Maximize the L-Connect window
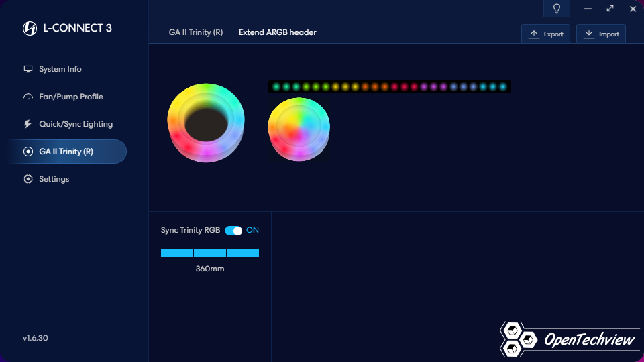The height and width of the screenshot is (362, 644). [x=610, y=9]
